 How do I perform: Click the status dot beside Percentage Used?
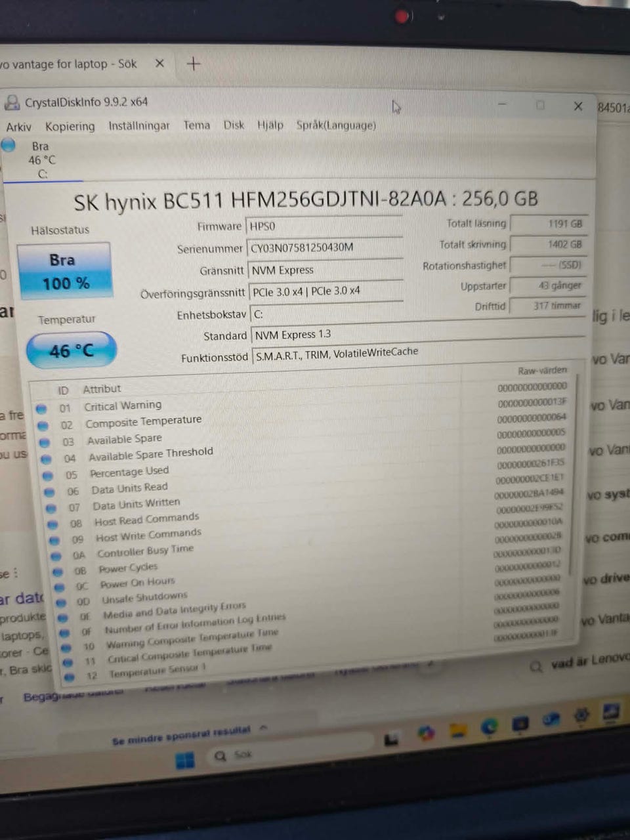(x=48, y=475)
